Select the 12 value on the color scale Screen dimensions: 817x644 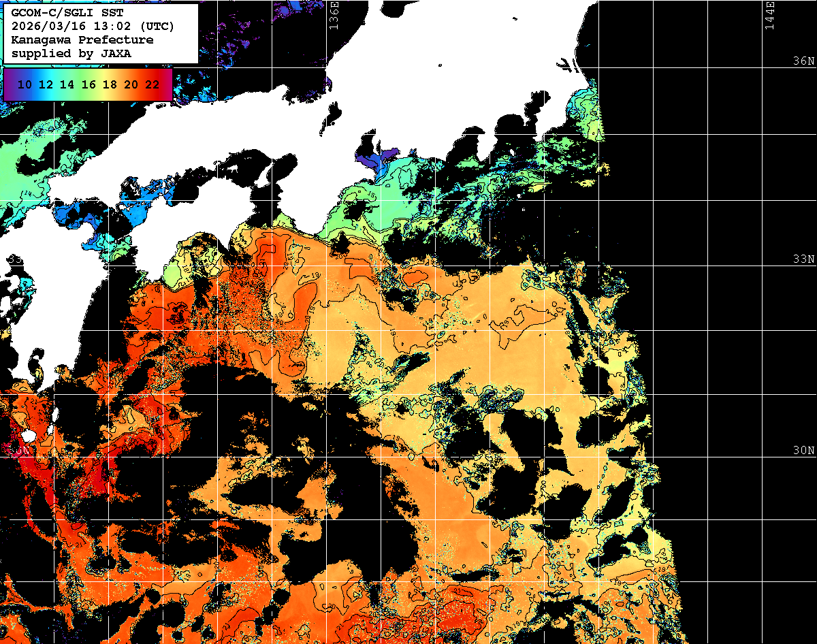tap(46, 84)
